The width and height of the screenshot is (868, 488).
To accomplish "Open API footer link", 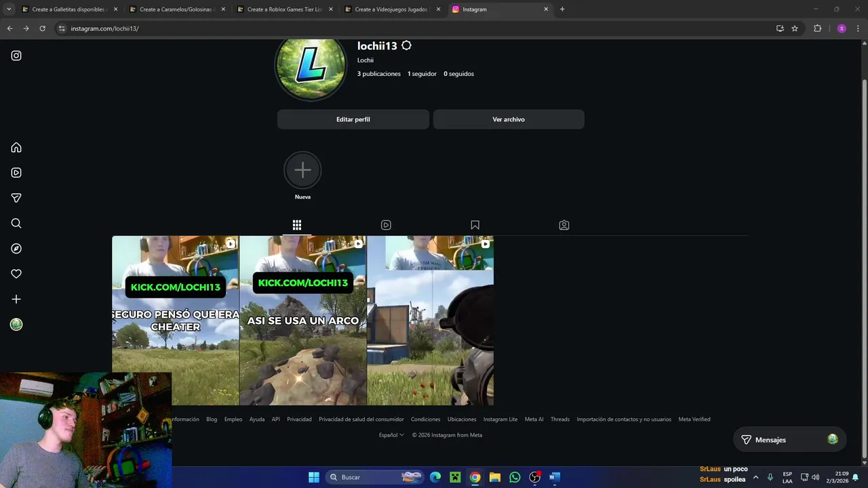I will 276,420.
